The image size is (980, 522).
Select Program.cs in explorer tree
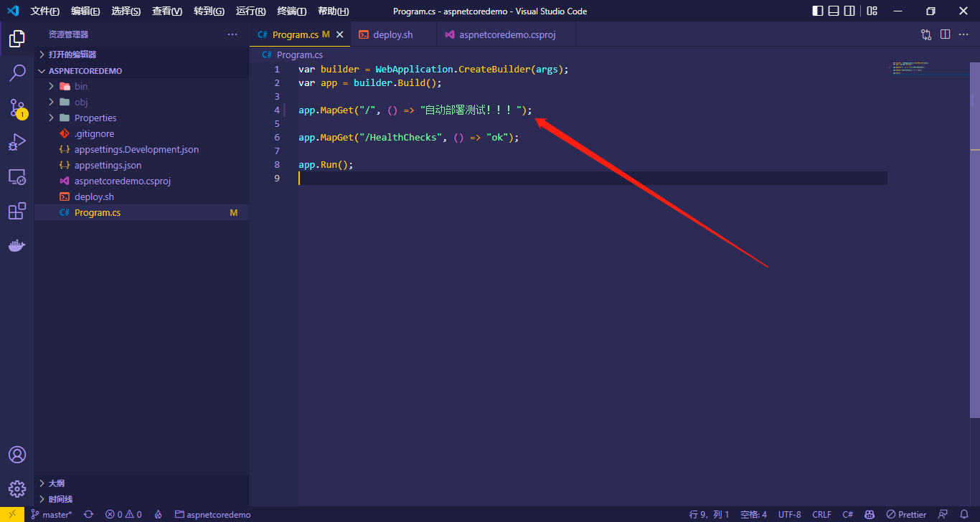[141, 212]
